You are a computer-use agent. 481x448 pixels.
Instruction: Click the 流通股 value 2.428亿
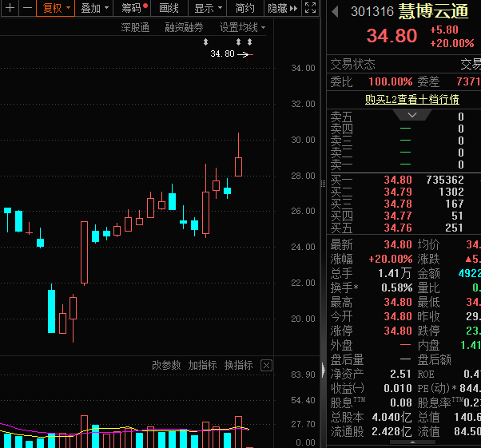click(392, 432)
